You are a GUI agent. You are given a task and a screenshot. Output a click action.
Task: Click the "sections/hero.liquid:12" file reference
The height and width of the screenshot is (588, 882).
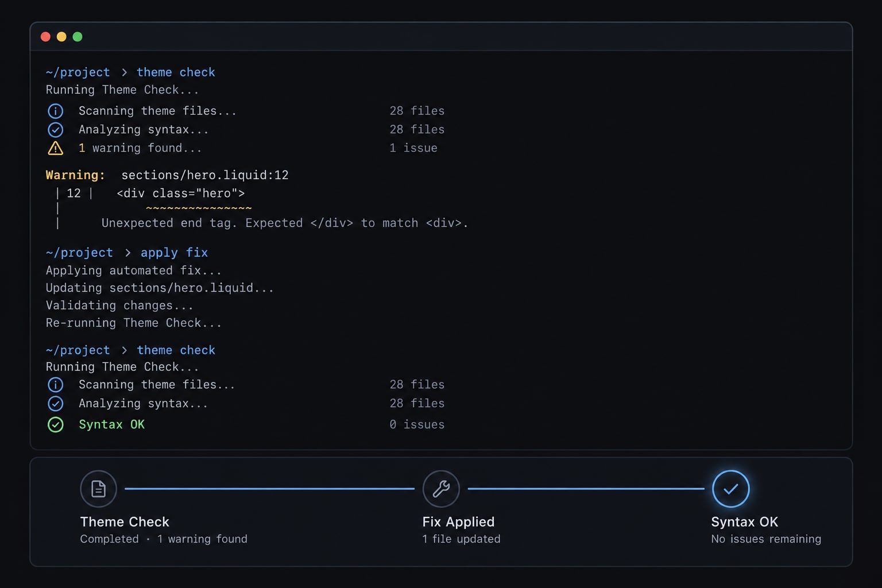pos(205,175)
